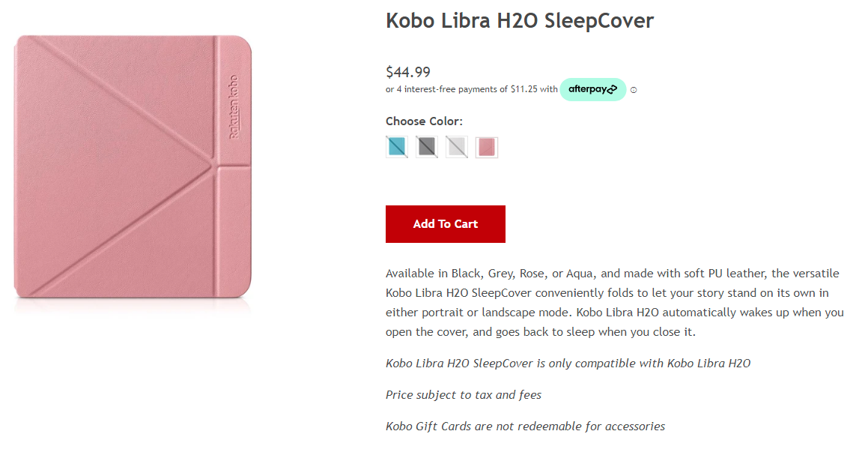Click the $44.99 price
The height and width of the screenshot is (461, 868).
408,72
